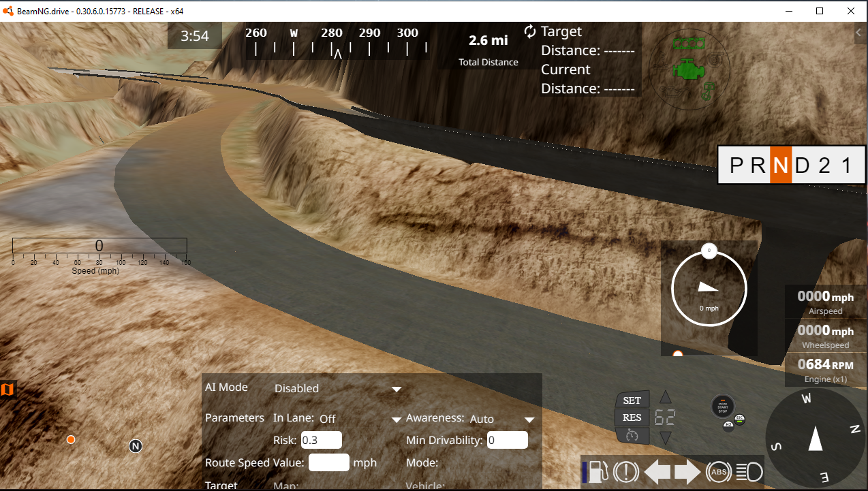Click the Mode: label
Screen dimensions: 868x491
click(422, 462)
